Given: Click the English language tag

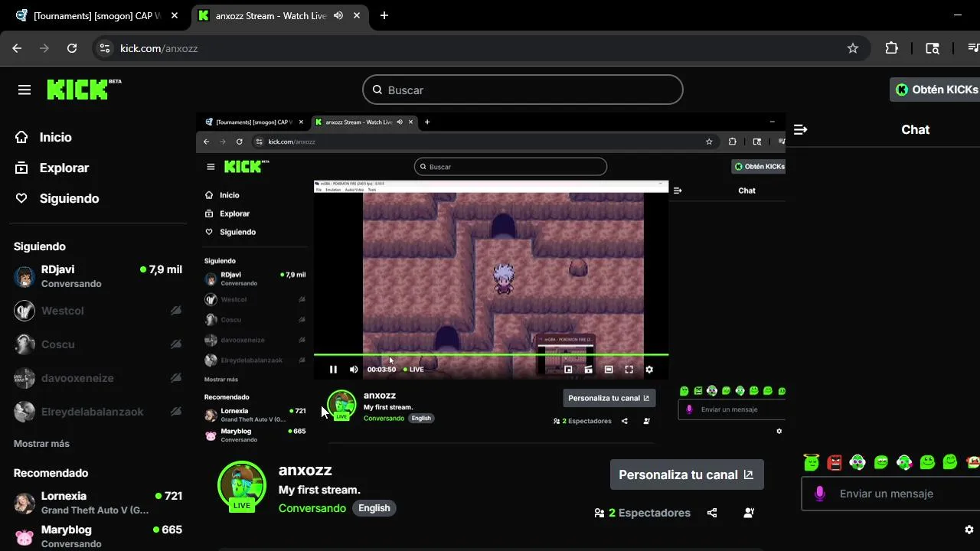Looking at the screenshot, I should tap(374, 508).
